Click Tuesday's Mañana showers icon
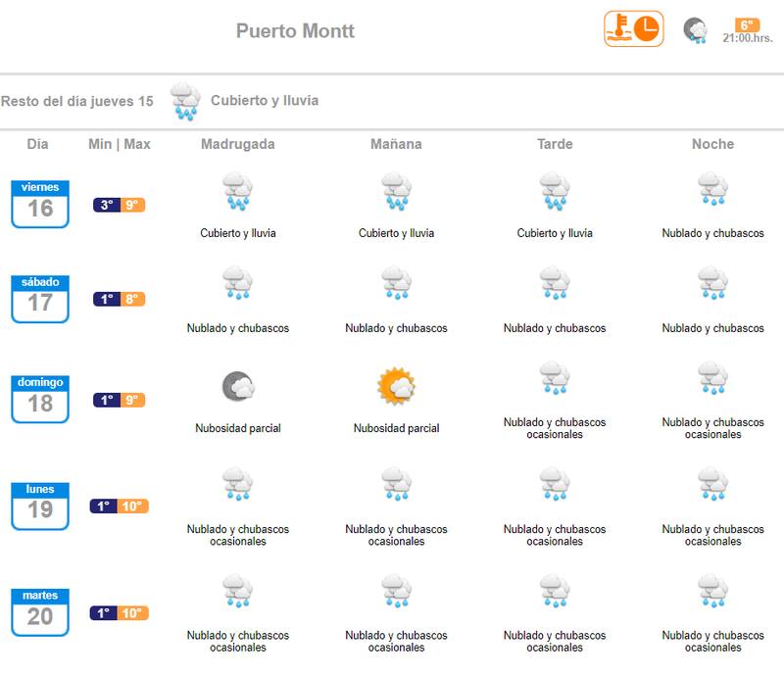This screenshot has height=676, width=784. (397, 592)
